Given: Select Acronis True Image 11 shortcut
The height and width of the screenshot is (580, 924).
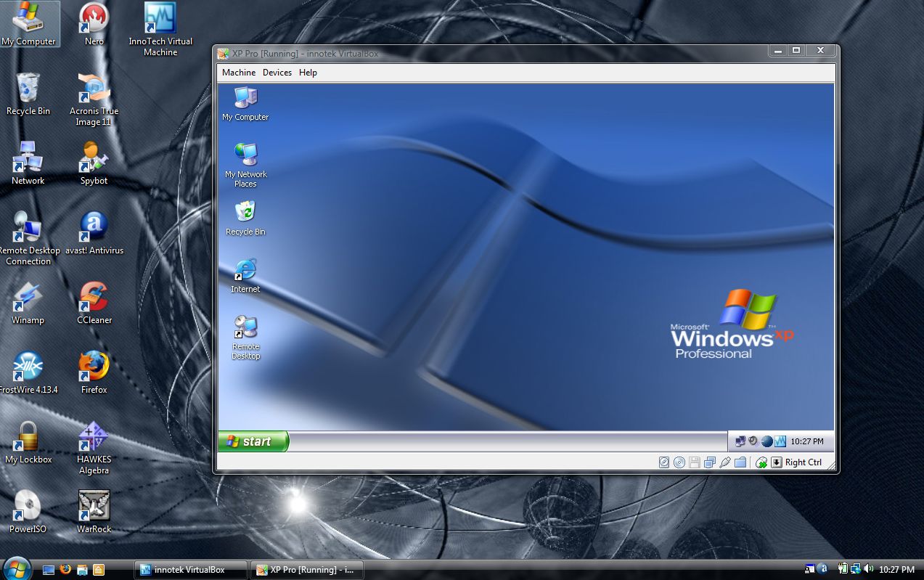Looking at the screenshot, I should (x=94, y=100).
